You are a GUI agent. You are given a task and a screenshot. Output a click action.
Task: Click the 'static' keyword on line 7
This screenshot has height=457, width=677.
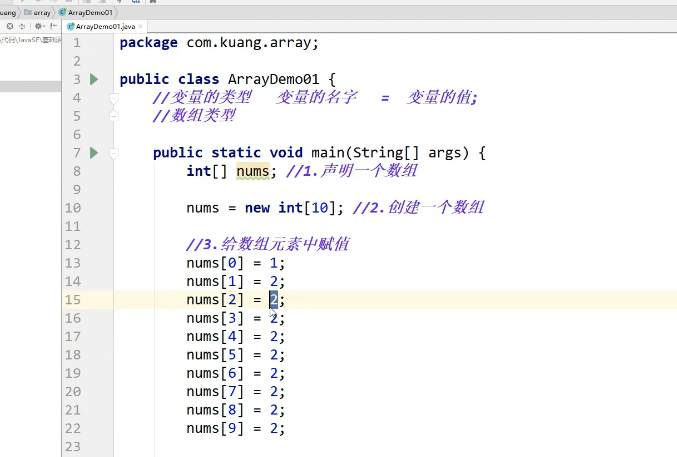coord(236,153)
